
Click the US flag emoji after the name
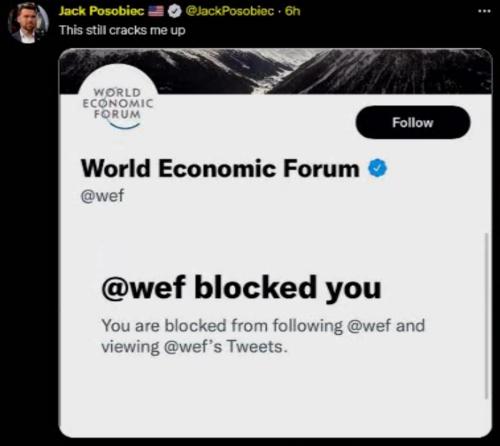[156, 11]
